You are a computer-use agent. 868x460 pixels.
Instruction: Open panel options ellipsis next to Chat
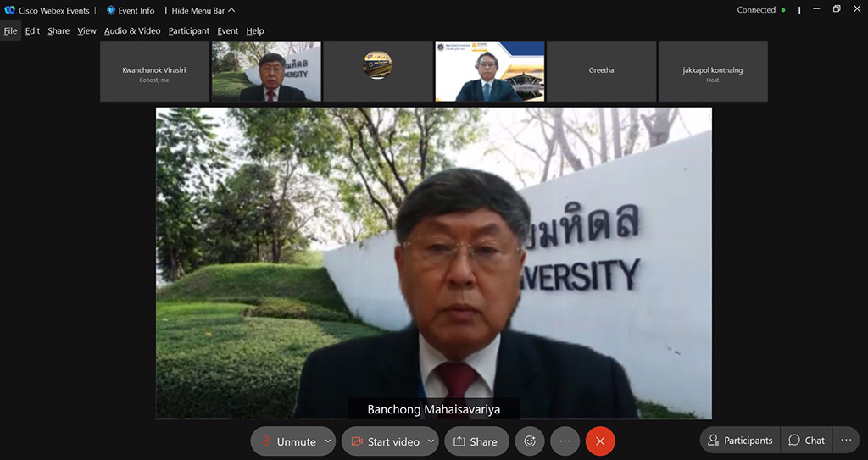tap(846, 441)
